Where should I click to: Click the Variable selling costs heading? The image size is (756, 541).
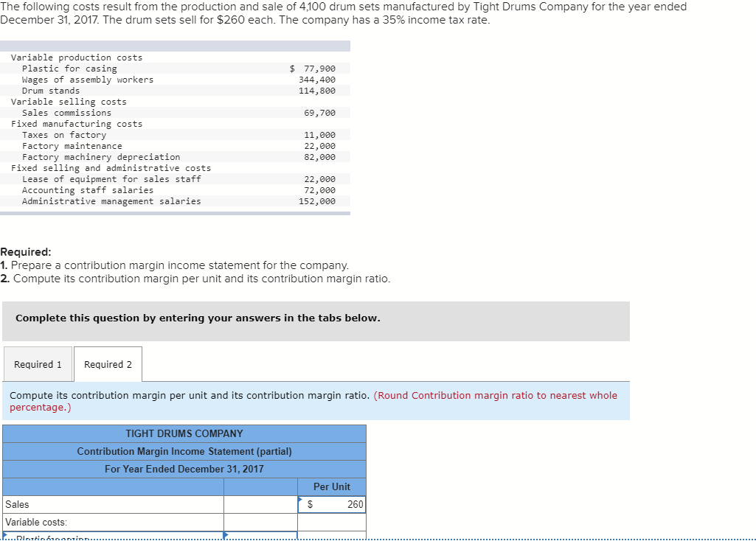[69, 102]
